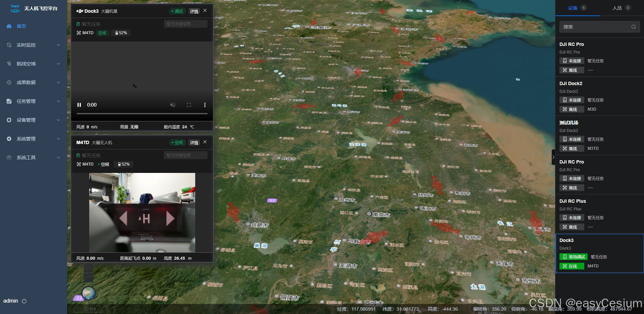Viewport: 644px width, 314px height.
Task: Pause the Dock3 video stream
Action: coord(79,105)
